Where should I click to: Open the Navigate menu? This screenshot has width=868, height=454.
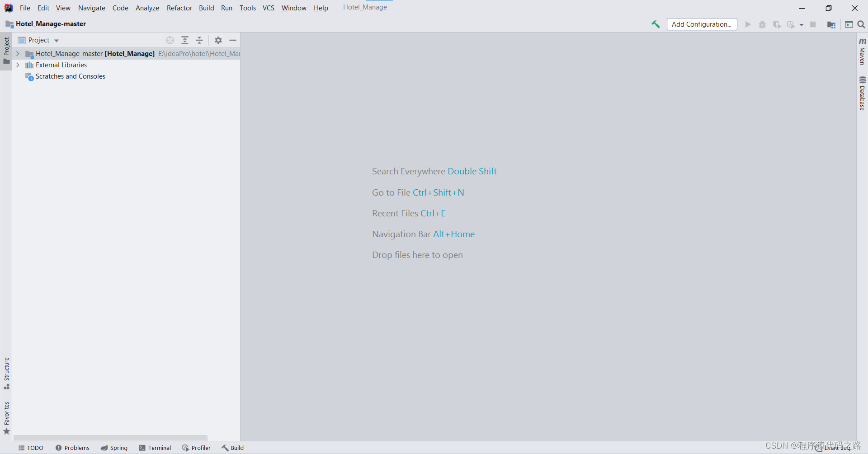[91, 8]
